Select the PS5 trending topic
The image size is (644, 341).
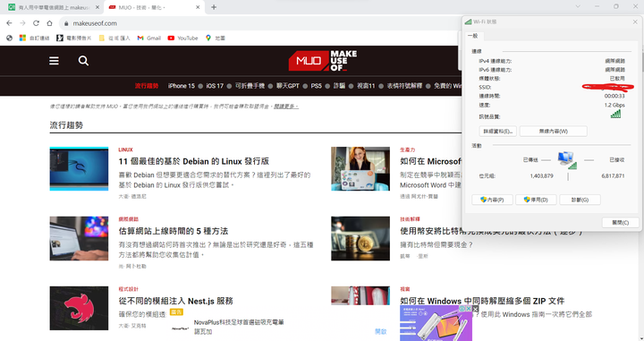click(317, 86)
